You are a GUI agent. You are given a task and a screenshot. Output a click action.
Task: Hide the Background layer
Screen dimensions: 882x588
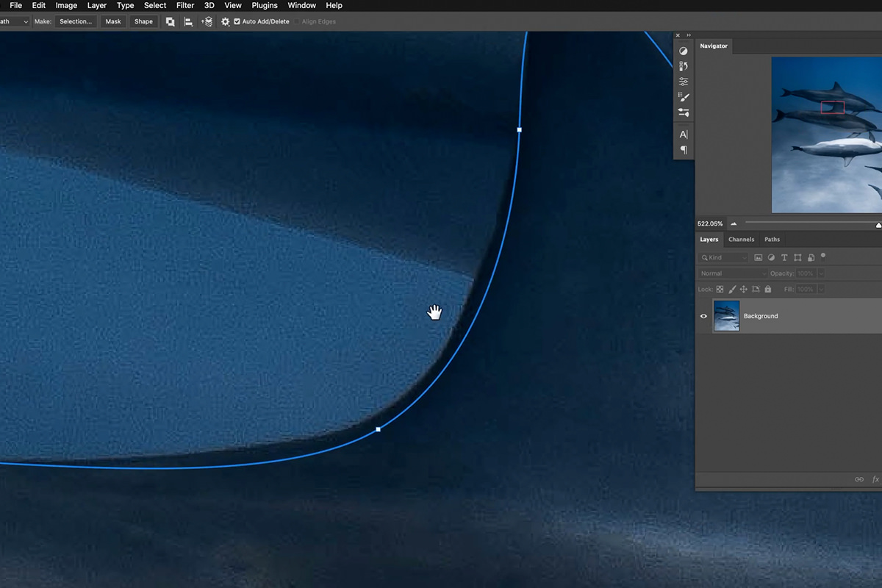[x=703, y=316]
